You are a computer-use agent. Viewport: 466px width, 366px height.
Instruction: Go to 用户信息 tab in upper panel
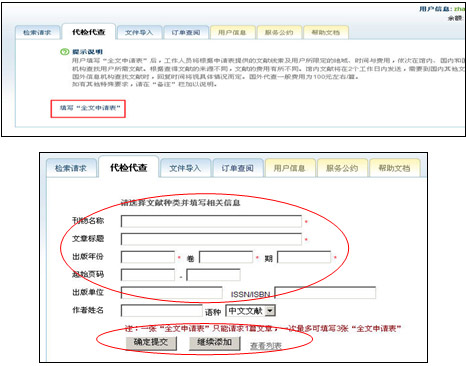tap(232, 33)
